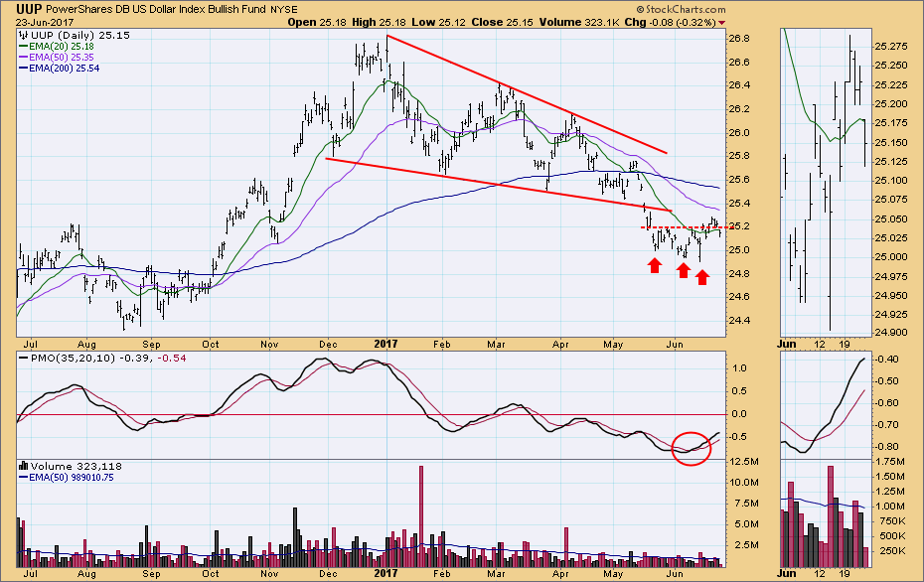The width and height of the screenshot is (924, 582).
Task: Click the High 25.18 value
Action: click(379, 23)
